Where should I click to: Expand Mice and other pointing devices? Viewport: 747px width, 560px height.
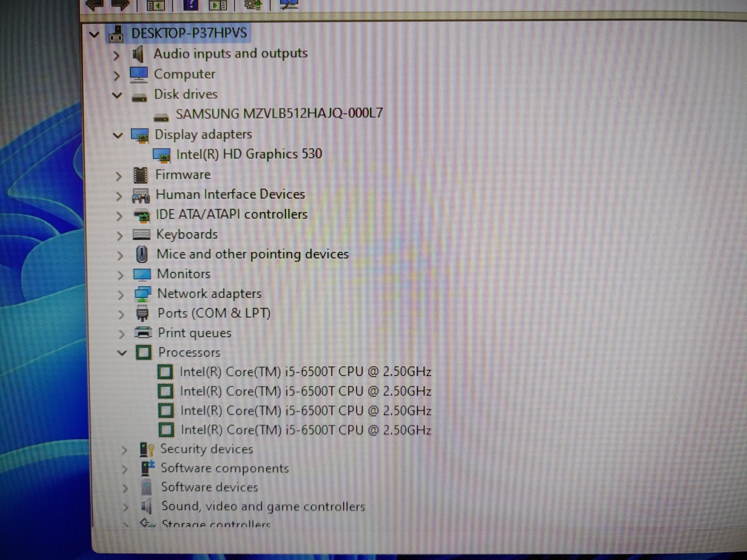click(x=120, y=256)
